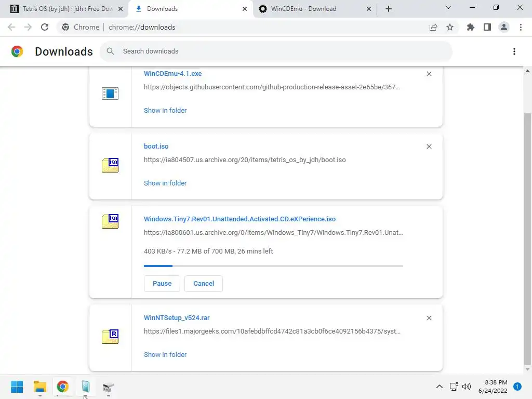Viewport: 532px width, 399px height.
Task: Open the notification badge in the tray
Action: point(517,387)
